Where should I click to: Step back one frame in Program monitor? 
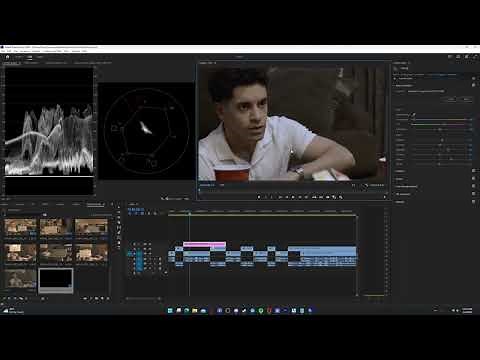[x=286, y=197]
